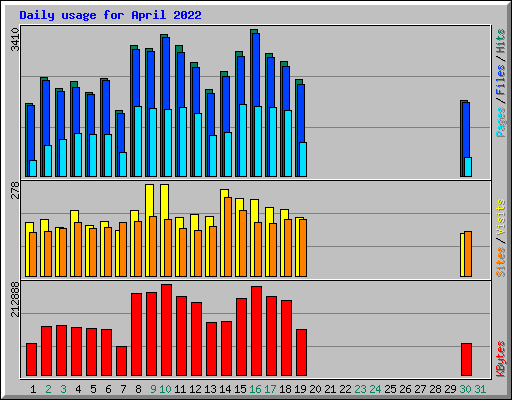This screenshot has height=400, width=512.
Task: Click the chart title 'Daily usage for April 2022'
Action: coord(110,15)
